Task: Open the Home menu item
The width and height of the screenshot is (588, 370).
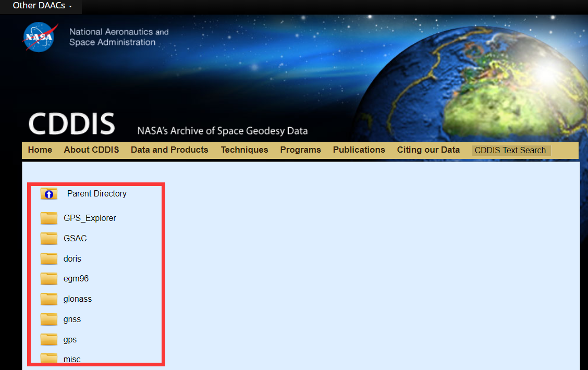Action: (40, 150)
